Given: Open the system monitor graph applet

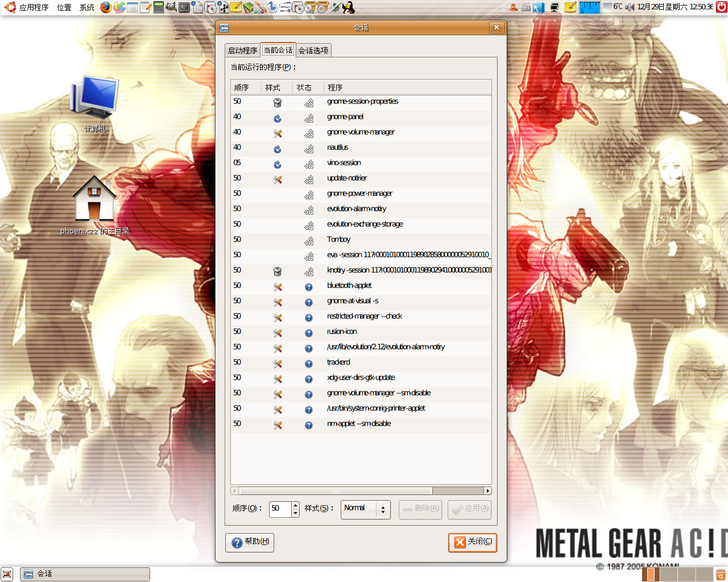Looking at the screenshot, I should (590, 7).
